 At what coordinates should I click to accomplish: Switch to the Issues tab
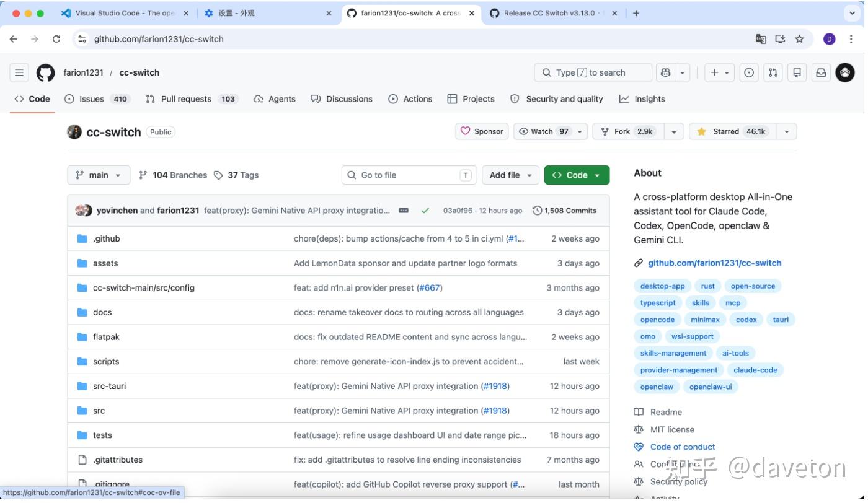tap(97, 99)
